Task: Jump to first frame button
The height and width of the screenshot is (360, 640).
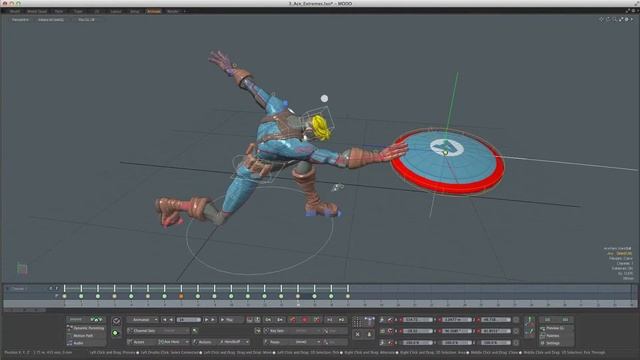Action: pos(164,320)
